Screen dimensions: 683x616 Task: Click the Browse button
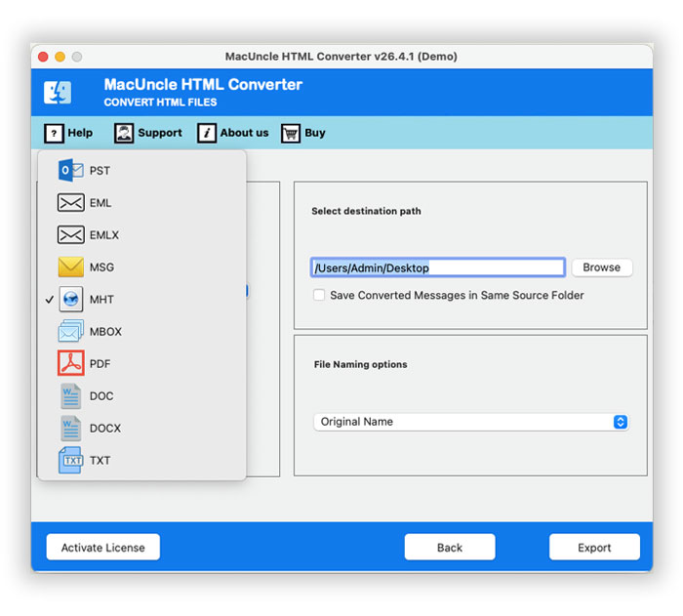(x=602, y=267)
